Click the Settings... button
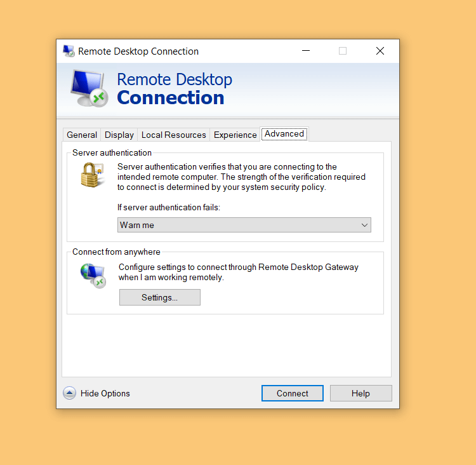 click(160, 297)
